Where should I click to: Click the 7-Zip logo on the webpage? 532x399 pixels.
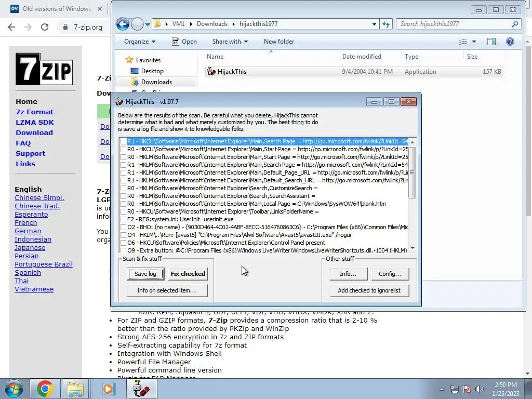(x=44, y=69)
